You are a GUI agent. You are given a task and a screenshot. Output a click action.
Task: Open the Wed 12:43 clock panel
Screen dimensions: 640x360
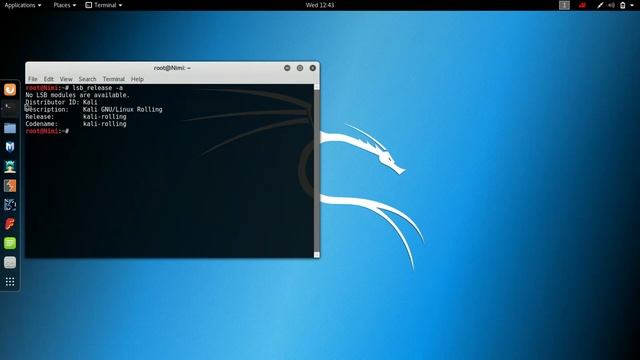click(x=320, y=5)
